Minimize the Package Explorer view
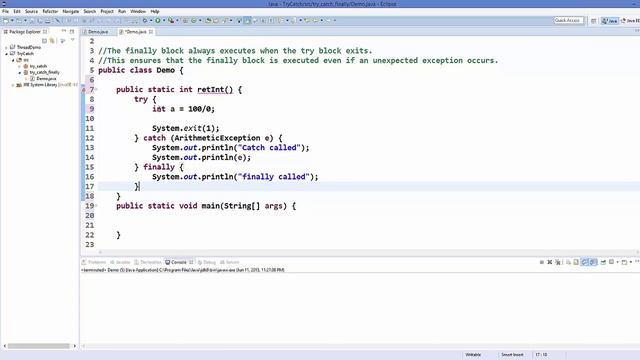 click(64, 31)
